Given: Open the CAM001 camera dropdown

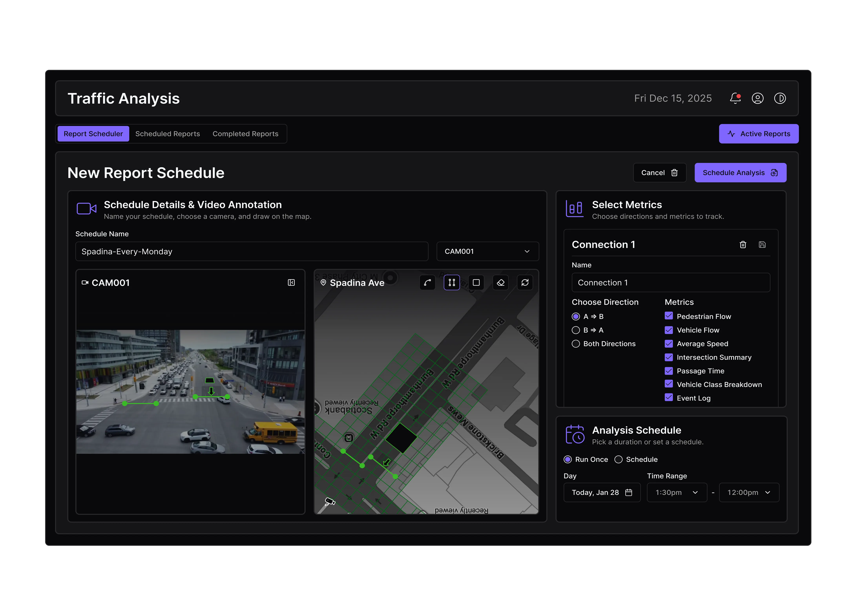Looking at the screenshot, I should [x=487, y=251].
